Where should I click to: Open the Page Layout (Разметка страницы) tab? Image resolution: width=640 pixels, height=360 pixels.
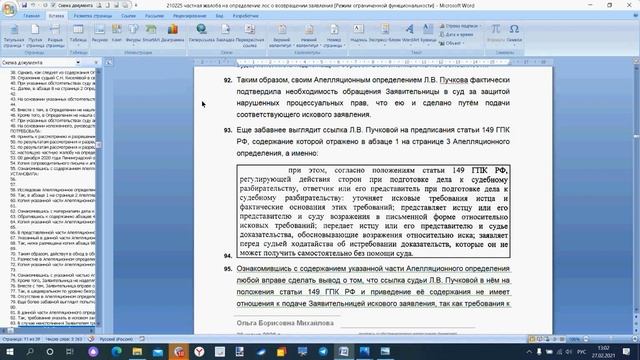93,16
